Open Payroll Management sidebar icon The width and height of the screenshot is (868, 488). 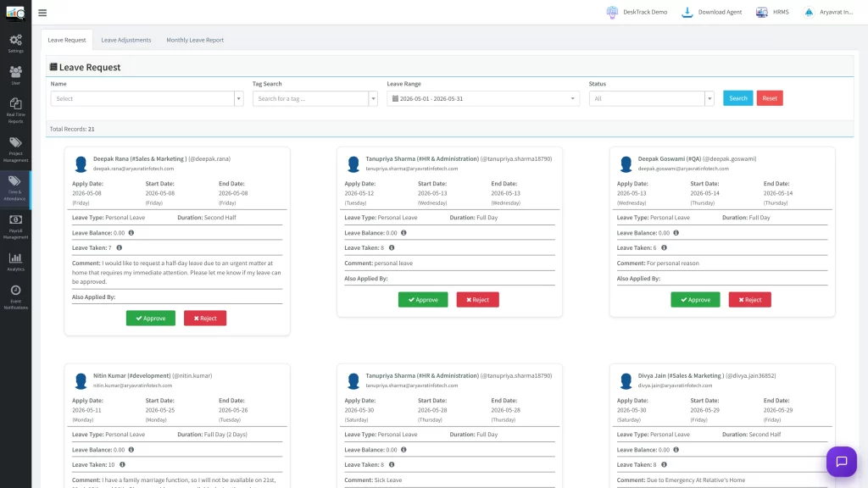[x=15, y=226]
